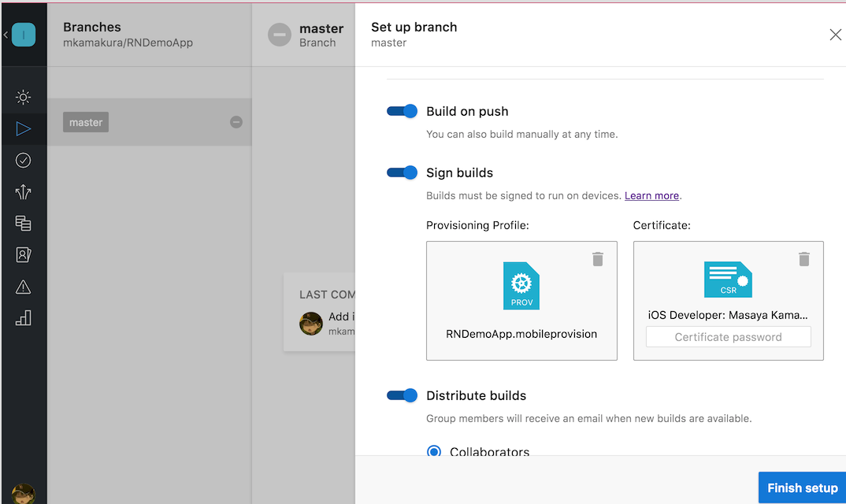Open the Getting Started sun icon in sidebar

[23, 97]
